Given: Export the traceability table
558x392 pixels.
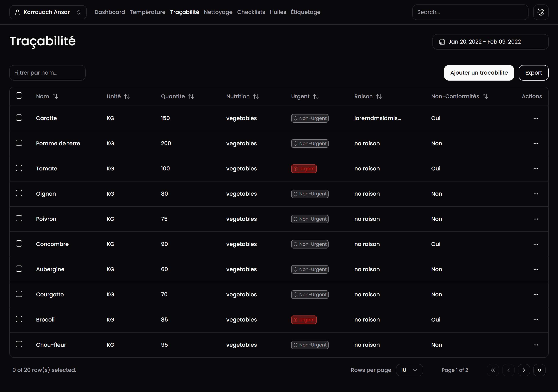Looking at the screenshot, I should [x=533, y=73].
